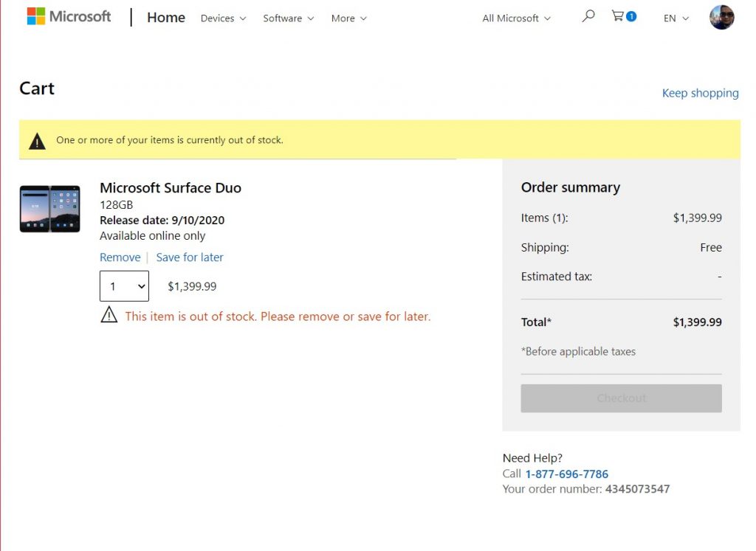Go to the Home link
Screen dimensions: 756x551
click(166, 18)
